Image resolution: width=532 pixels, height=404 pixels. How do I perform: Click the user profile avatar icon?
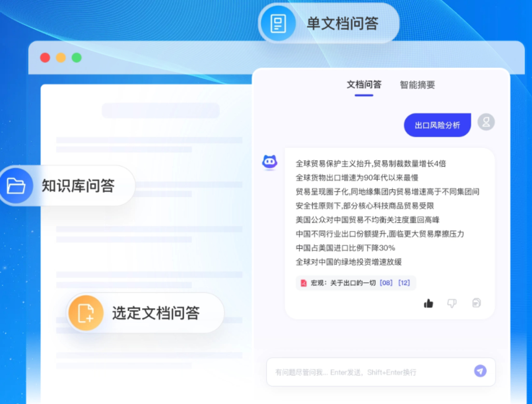[x=486, y=122]
